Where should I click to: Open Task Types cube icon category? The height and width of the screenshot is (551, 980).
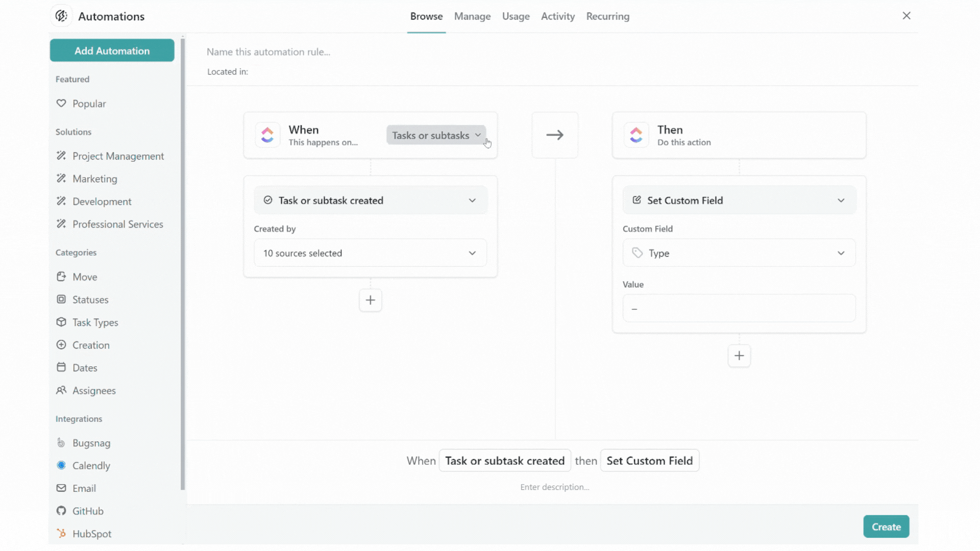[x=61, y=322]
